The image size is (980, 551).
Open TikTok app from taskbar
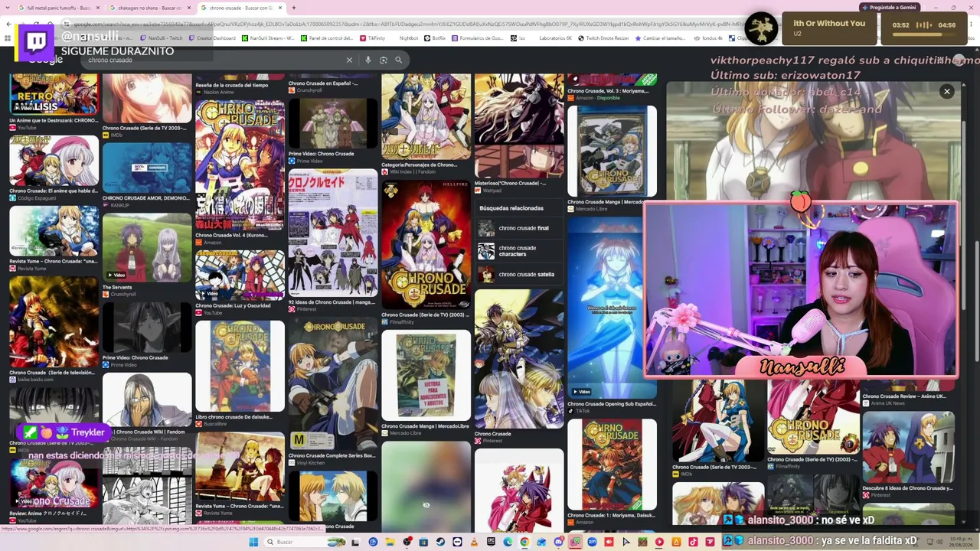click(x=693, y=542)
